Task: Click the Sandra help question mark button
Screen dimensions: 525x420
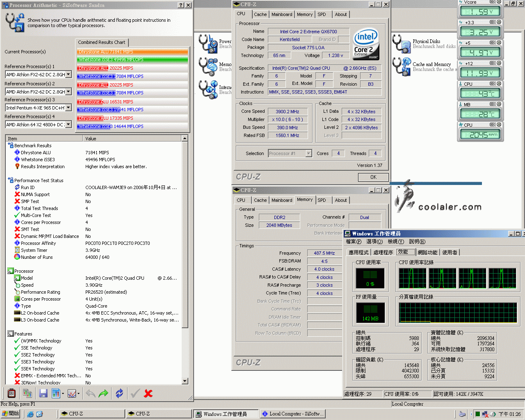Action: [x=181, y=5]
